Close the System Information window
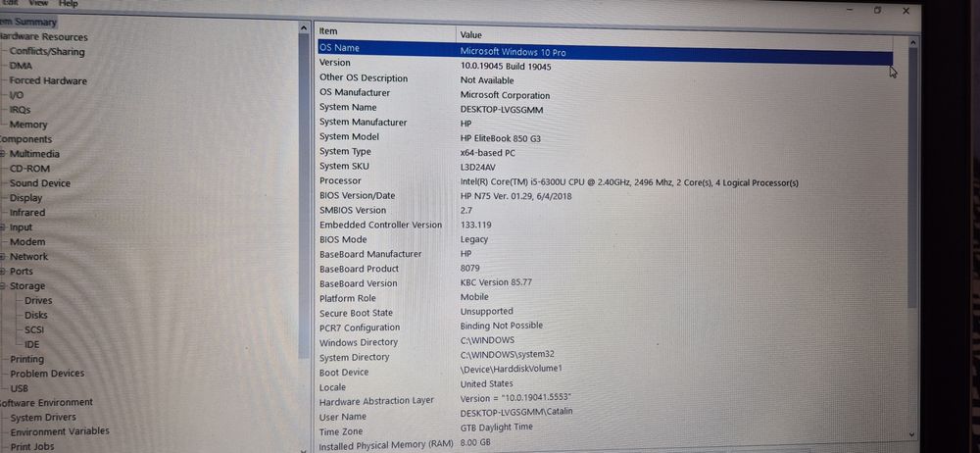 (x=906, y=11)
